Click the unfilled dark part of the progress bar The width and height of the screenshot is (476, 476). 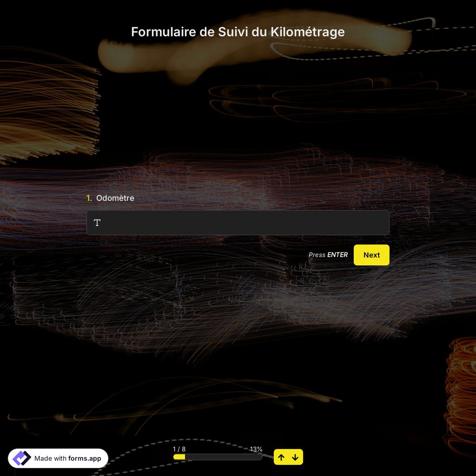224,457
